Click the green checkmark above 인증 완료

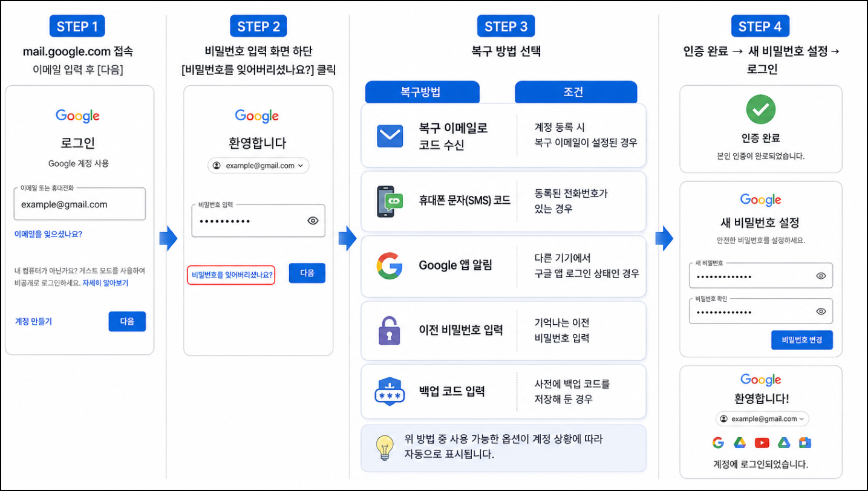coord(760,109)
